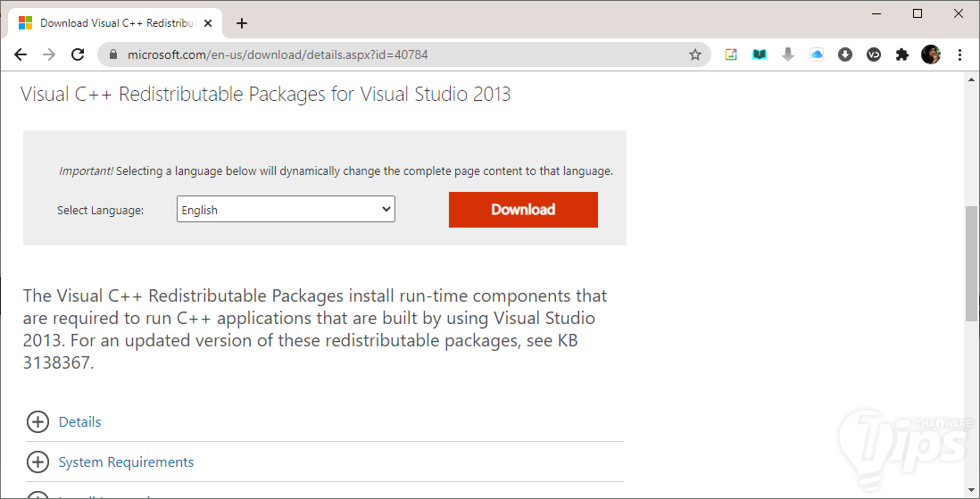Click the browser back arrow
980x499 pixels.
(21, 54)
